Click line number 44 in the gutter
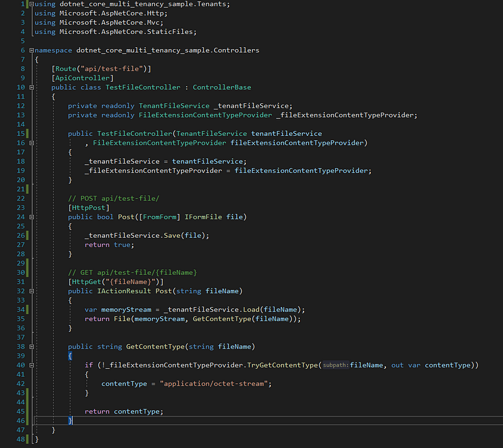503x448 pixels. coord(21,402)
